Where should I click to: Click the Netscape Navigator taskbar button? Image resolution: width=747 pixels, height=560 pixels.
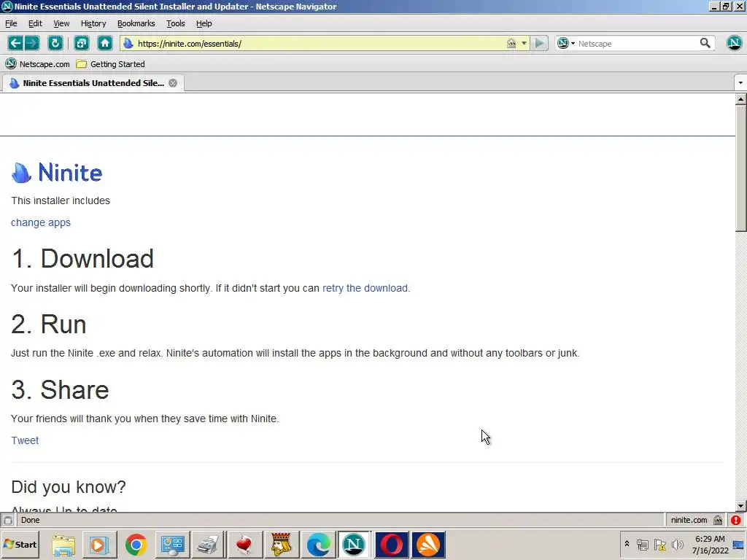coord(354,544)
